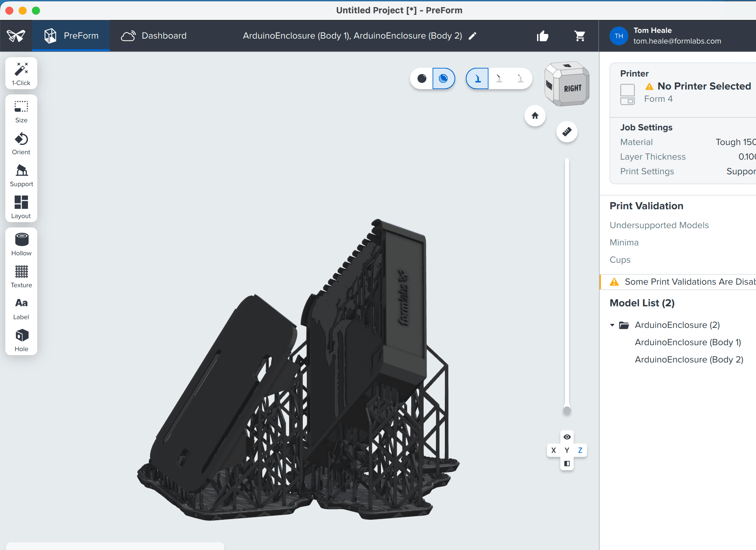Run the 1-Click print setup tool
The image size is (756, 550).
tap(21, 73)
